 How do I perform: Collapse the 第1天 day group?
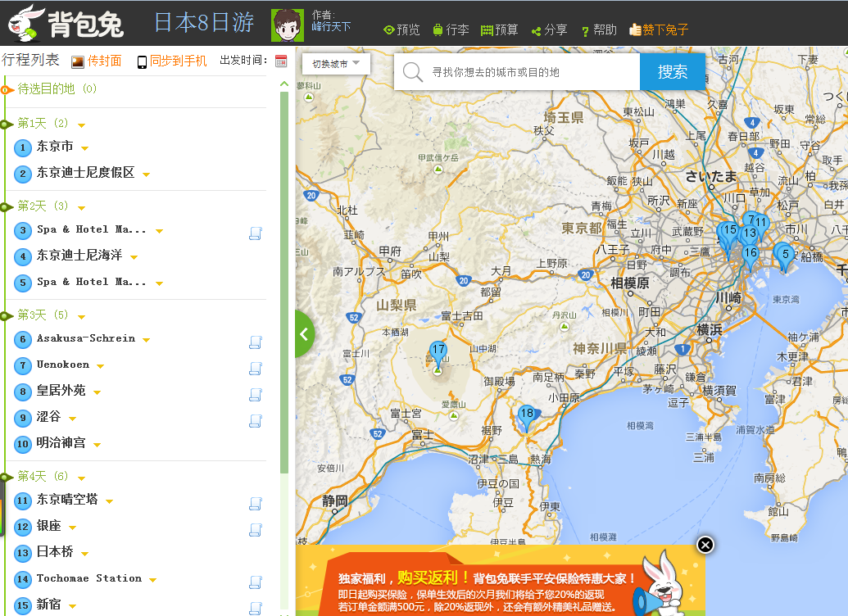coord(82,125)
